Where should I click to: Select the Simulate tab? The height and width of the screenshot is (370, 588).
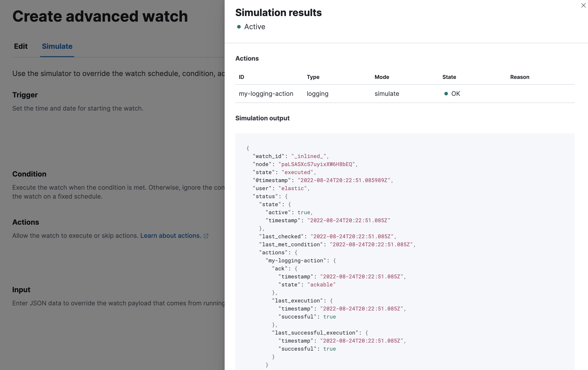(57, 46)
